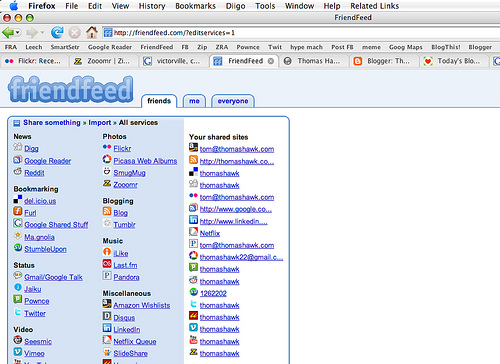Click Google Reader bookmark in bookmarks bar

(110, 47)
